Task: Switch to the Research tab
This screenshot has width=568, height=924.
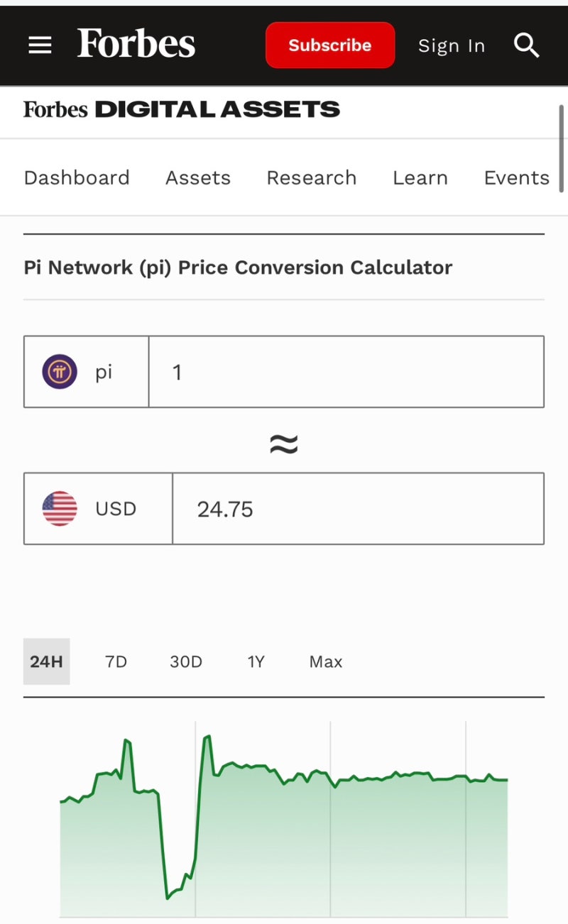Action: click(312, 177)
